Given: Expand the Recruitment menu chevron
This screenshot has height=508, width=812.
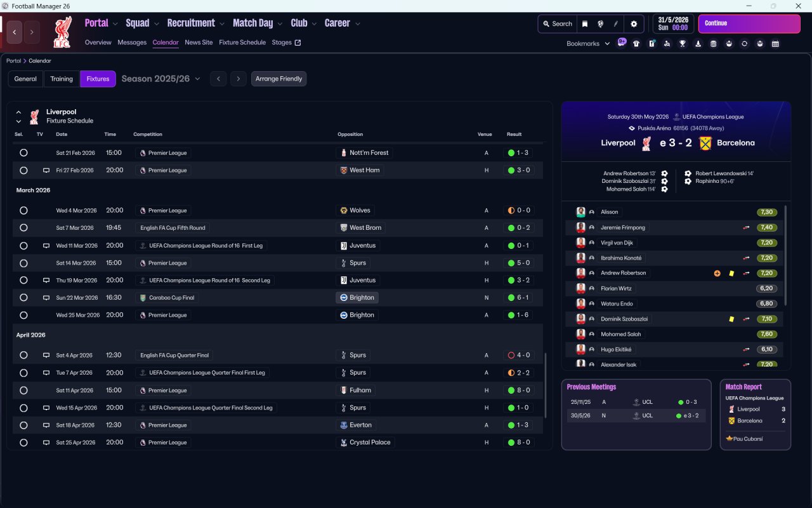Looking at the screenshot, I should (x=222, y=23).
